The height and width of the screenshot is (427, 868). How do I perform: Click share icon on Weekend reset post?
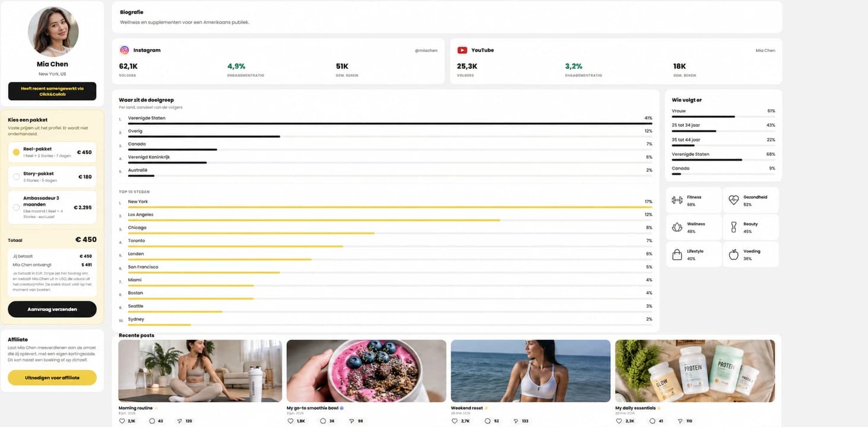pos(516,421)
